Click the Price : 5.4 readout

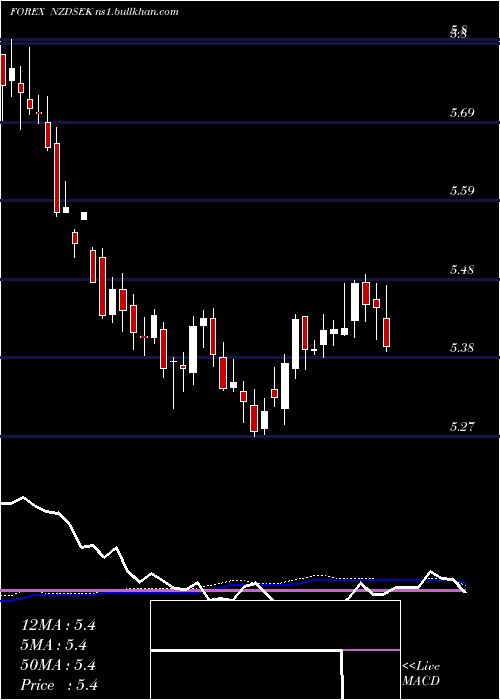[x=58, y=685]
